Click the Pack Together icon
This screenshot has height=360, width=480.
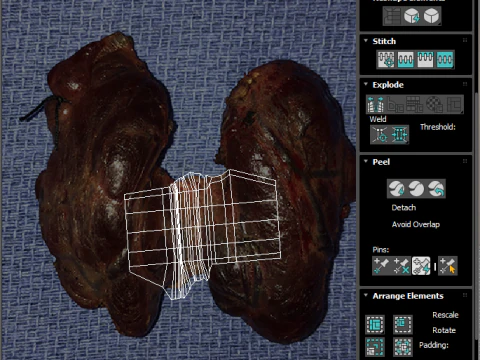click(403, 324)
